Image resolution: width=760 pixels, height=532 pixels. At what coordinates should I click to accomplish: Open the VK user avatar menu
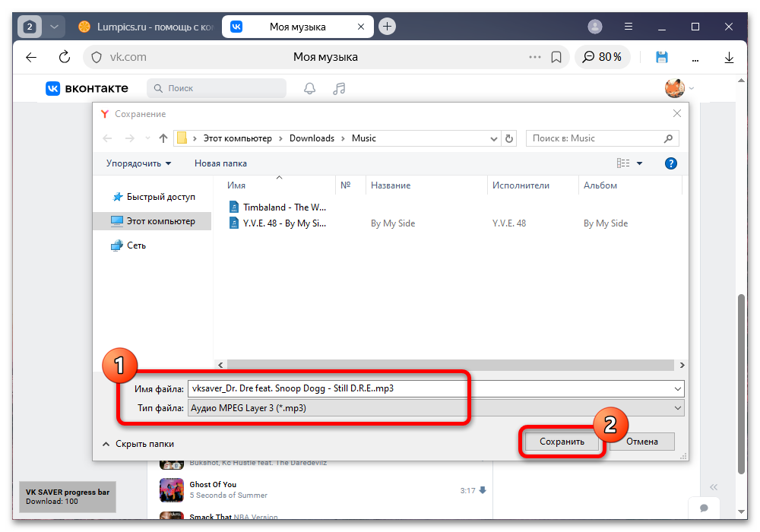tap(679, 88)
